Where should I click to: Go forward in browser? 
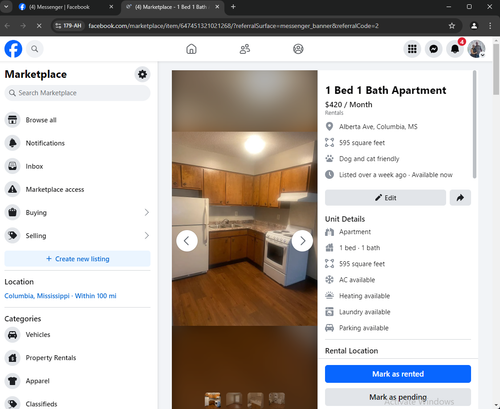pyautogui.click(x=23, y=26)
